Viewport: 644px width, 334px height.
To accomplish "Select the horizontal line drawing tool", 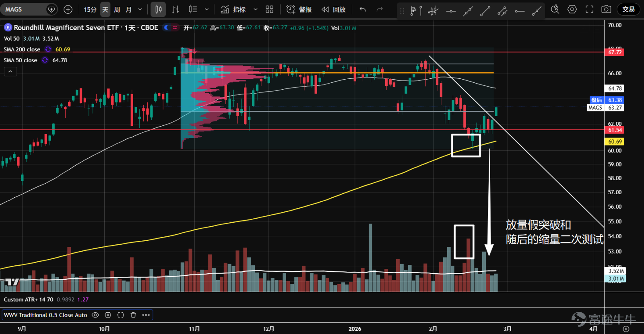I will tap(451, 11).
